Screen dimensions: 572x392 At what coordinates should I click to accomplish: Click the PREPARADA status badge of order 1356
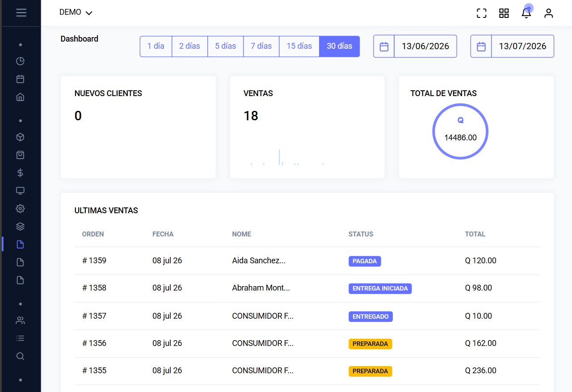tap(370, 344)
